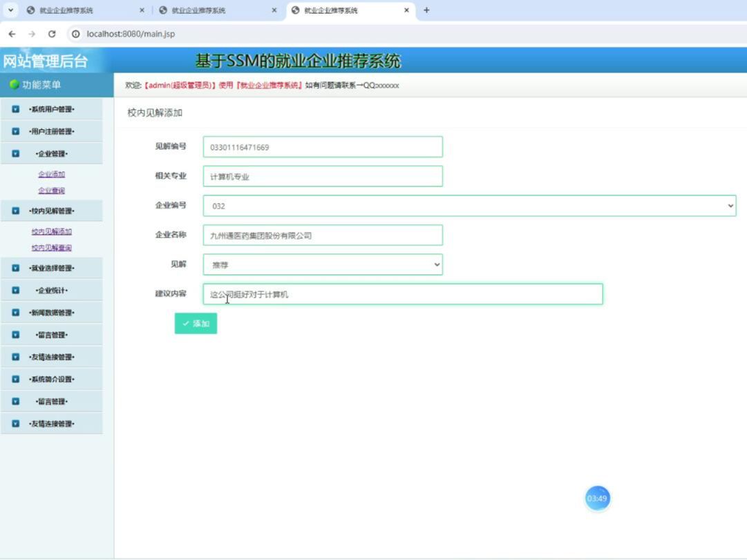Expand arrow icon next to 系统用户管理

pyautogui.click(x=16, y=109)
